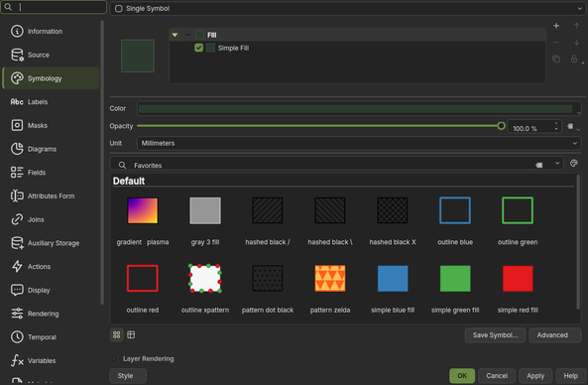Viewport: 588px width, 385px height.
Task: Apply the simple green fill symbol
Action: (455, 289)
